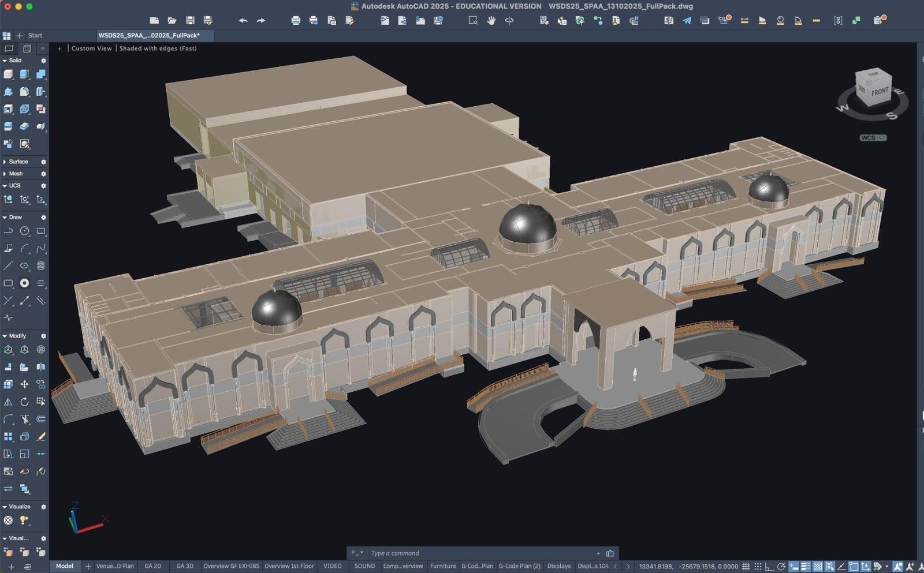Click the Plot printer icon
This screenshot has width=924, height=573.
tap(296, 21)
